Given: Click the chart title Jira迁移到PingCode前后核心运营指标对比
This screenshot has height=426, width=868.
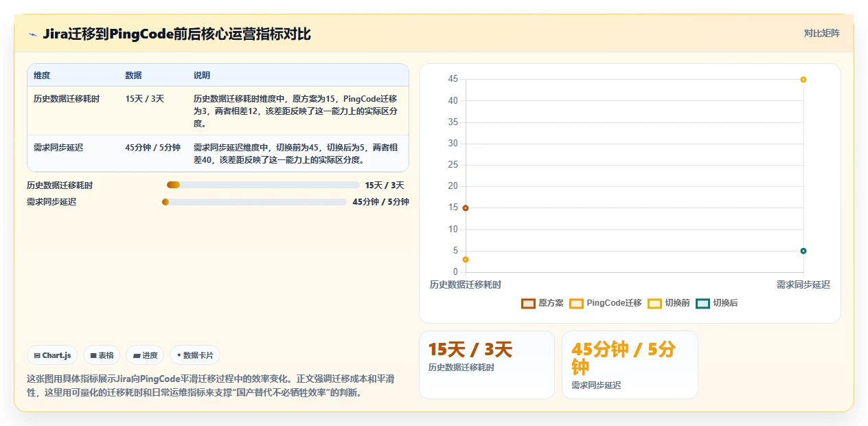Looking at the screenshot, I should 177,34.
